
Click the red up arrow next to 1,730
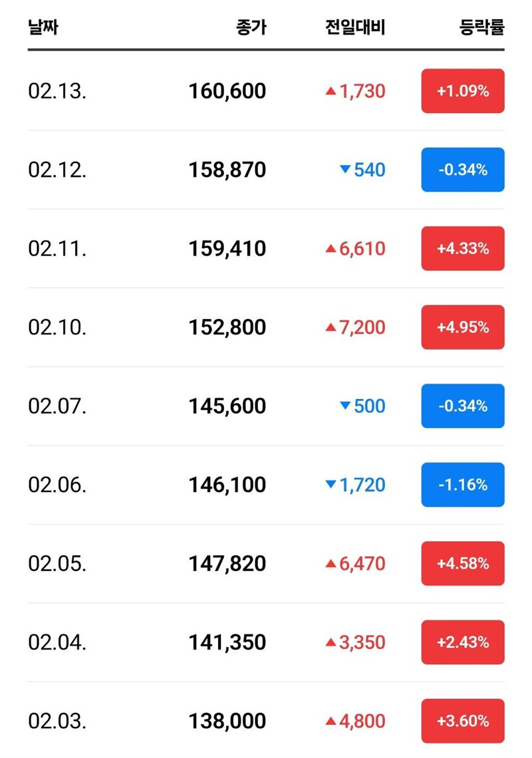(x=331, y=91)
